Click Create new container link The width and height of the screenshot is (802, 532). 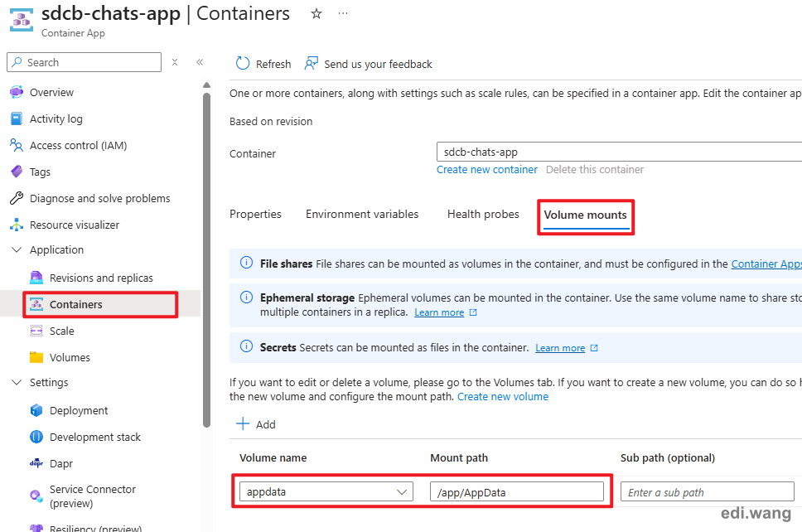487,169
